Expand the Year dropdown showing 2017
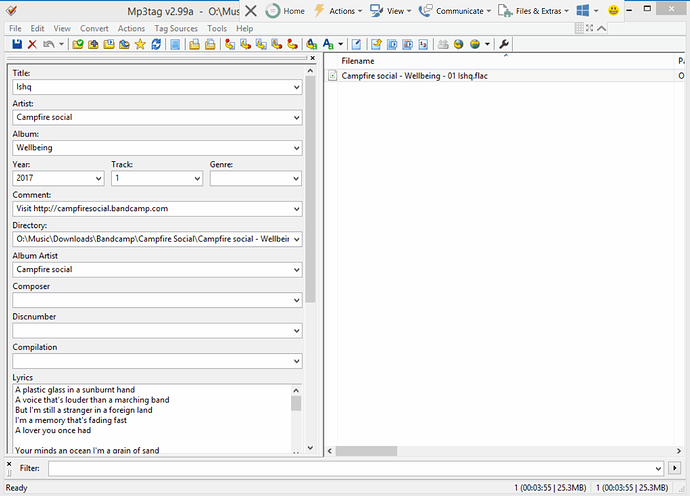Image resolution: width=690 pixels, height=496 pixels. click(x=99, y=178)
